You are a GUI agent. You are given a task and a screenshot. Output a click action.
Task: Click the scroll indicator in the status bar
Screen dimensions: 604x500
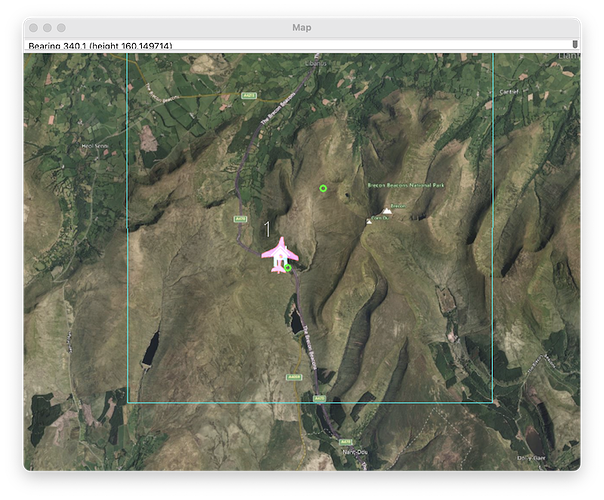(x=575, y=46)
